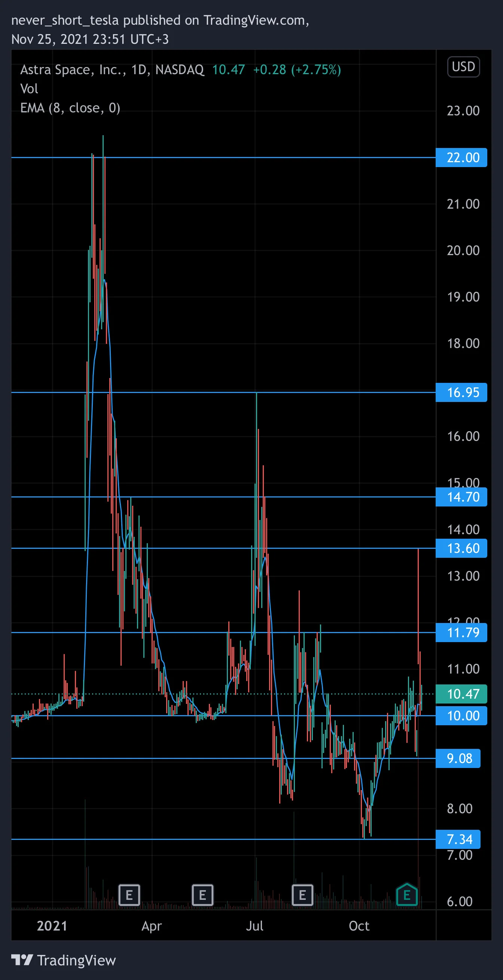Select the 11.79 horizontal line price label
503x980 pixels.
coord(461,632)
